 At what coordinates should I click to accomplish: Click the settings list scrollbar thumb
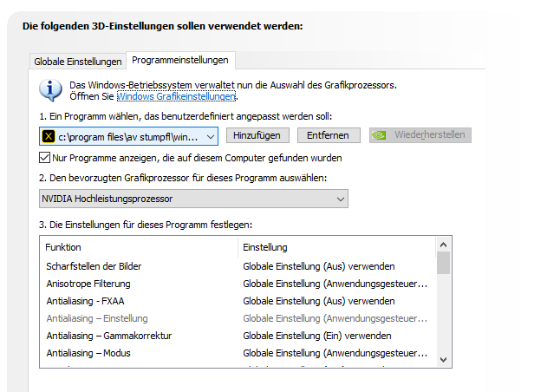click(444, 263)
